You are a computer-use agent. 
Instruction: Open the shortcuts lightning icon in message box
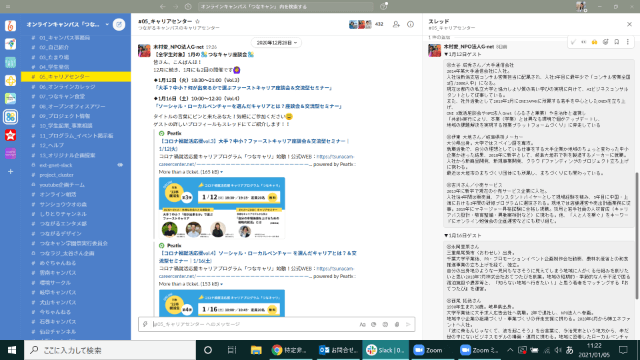[145, 324]
